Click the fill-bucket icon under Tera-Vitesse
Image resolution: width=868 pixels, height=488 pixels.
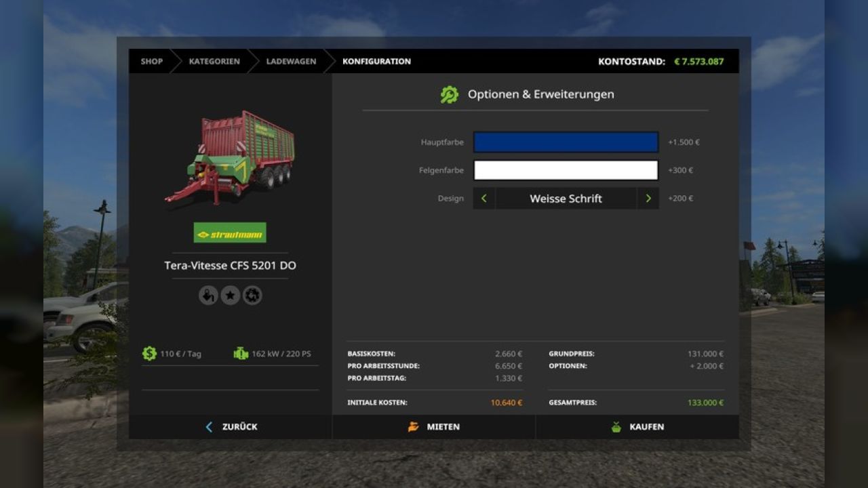coord(208,296)
